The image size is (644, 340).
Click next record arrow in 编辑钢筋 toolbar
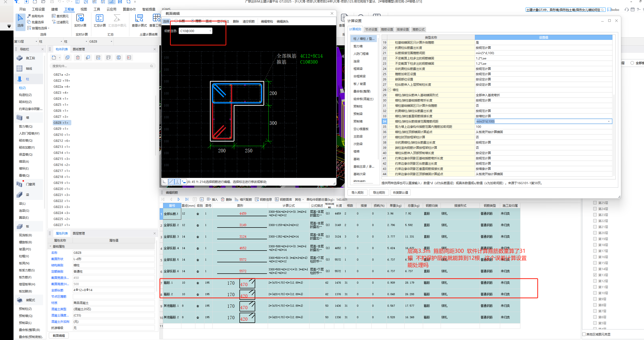(x=179, y=199)
